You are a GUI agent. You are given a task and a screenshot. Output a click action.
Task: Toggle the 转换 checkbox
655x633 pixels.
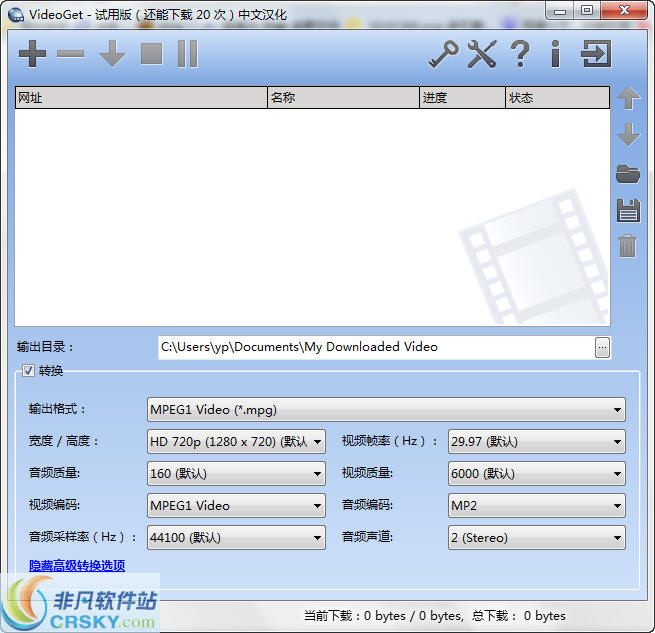[x=28, y=370]
